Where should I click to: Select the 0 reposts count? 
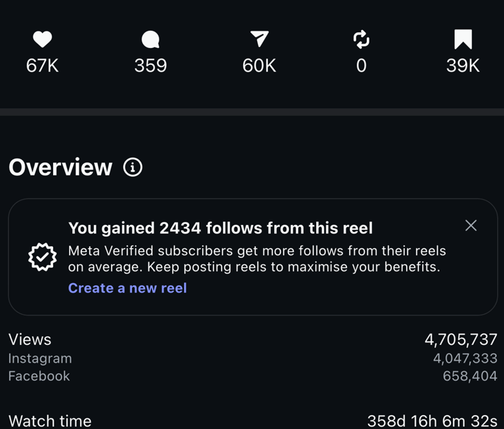361,66
